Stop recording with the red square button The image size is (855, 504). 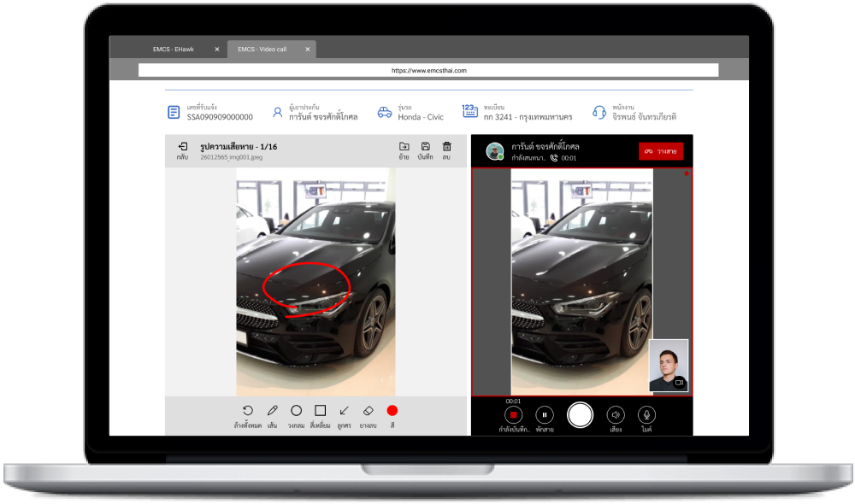513,415
